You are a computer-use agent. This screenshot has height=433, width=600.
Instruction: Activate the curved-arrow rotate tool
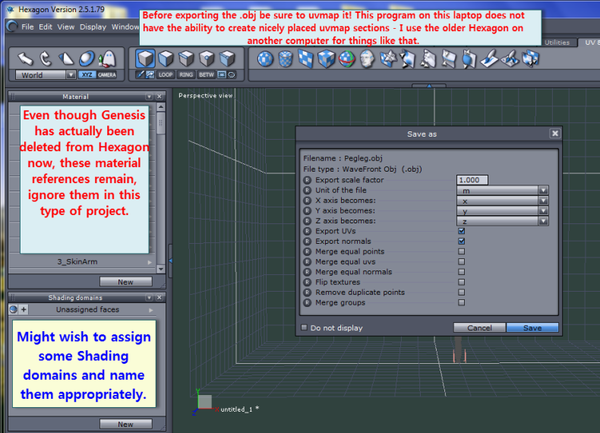[x=46, y=59]
